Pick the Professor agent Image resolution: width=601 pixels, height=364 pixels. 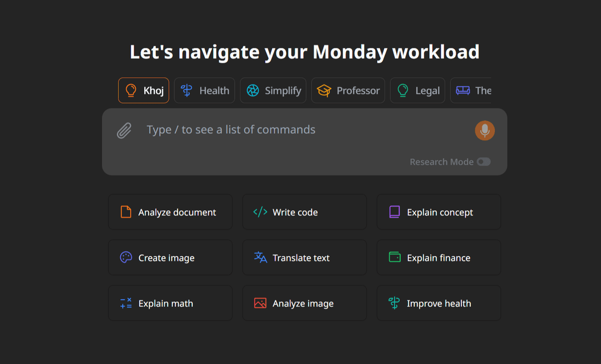tap(348, 91)
